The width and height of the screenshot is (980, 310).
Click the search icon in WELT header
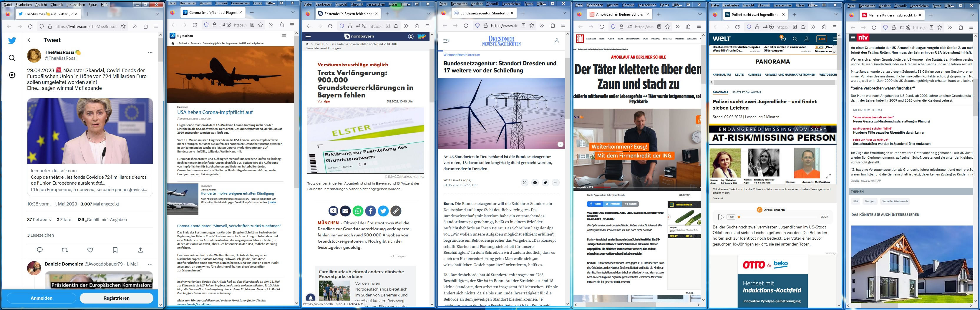click(x=795, y=39)
